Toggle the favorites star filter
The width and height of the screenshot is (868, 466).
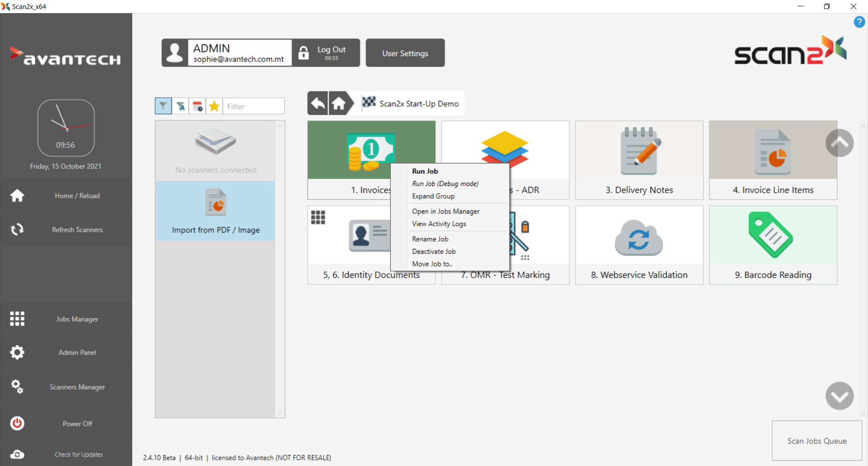214,106
